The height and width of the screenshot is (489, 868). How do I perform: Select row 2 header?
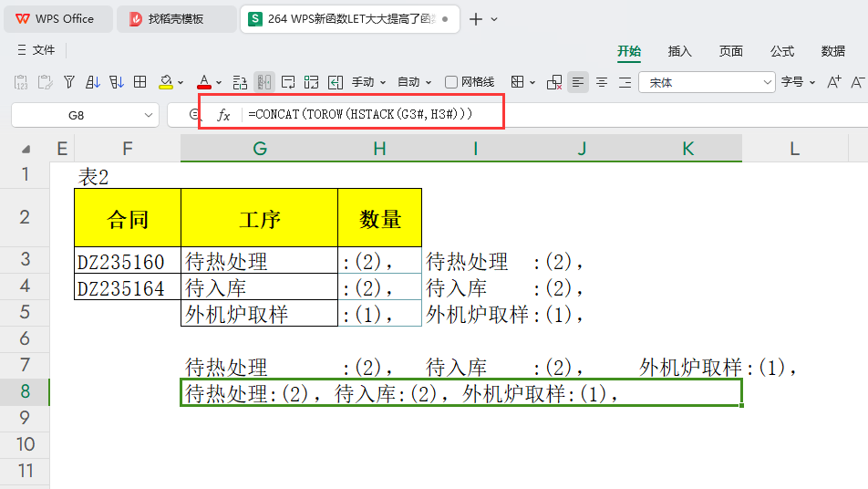point(25,217)
